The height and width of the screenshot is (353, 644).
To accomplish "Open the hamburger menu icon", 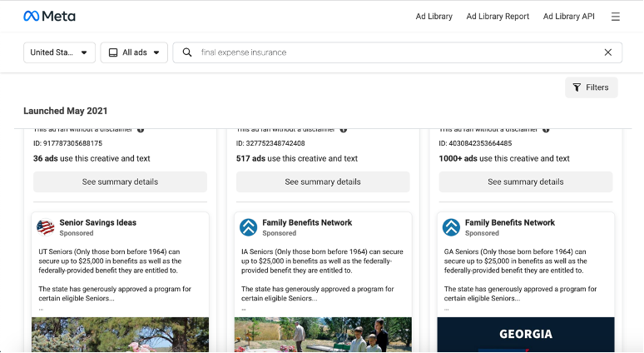I will coord(615,17).
